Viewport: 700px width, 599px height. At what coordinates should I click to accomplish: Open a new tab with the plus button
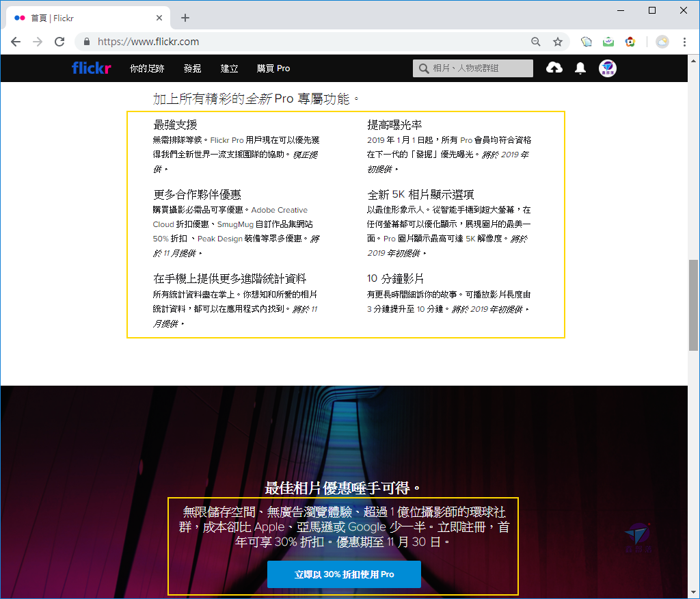click(x=185, y=18)
